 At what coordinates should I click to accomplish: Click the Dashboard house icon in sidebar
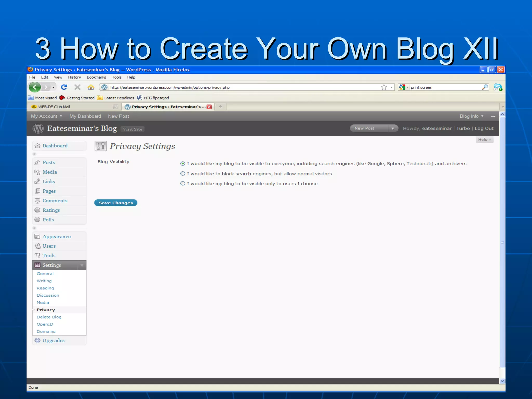click(37, 146)
